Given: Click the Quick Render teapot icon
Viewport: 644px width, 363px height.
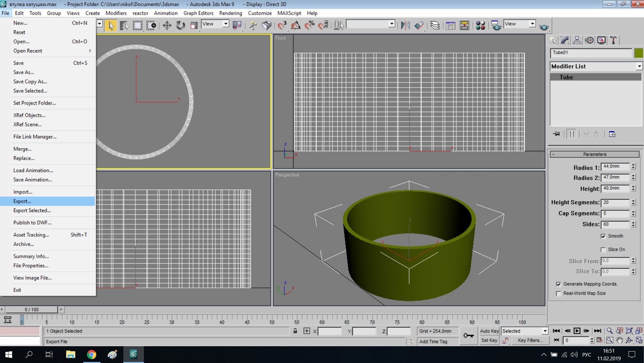Looking at the screenshot, I should (544, 27).
